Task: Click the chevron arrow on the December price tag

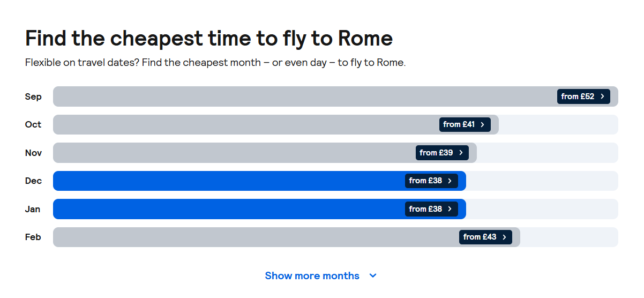Action: [x=450, y=181]
